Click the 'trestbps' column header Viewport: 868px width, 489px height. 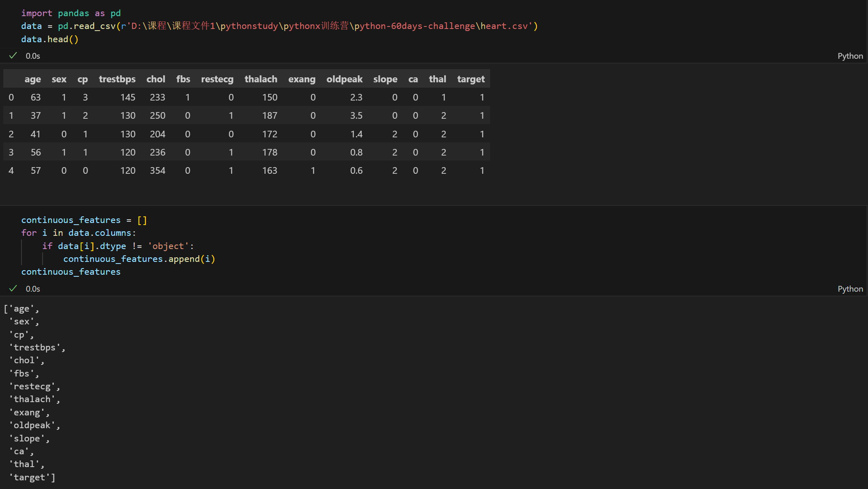coord(117,79)
